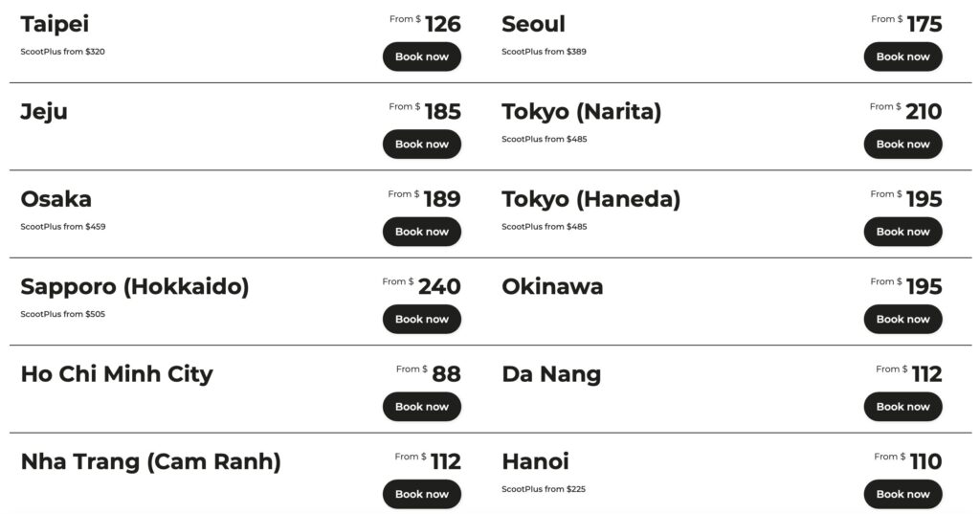Book the Tokyo (Haneda) flight
Viewport: 980px width, 514px height.
pos(902,232)
